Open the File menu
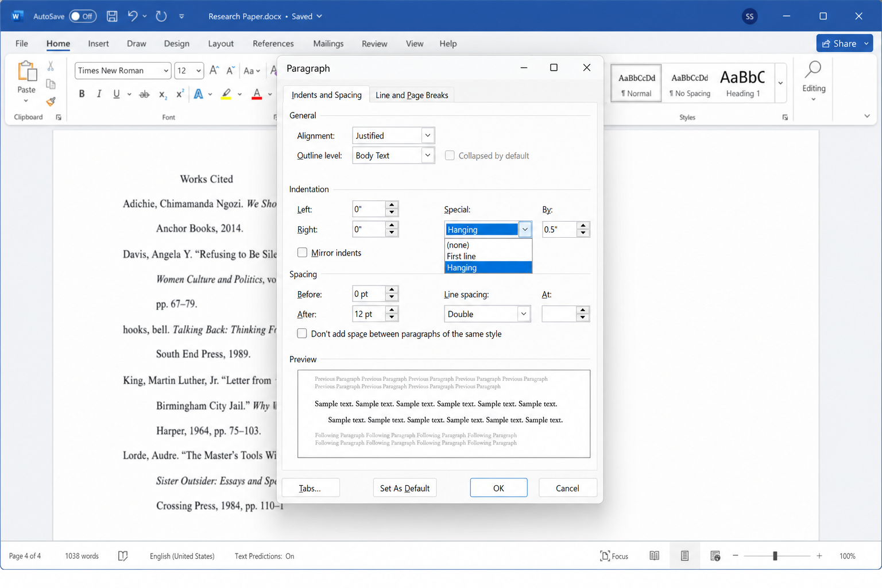Viewport: 882px width, 588px height. [22, 44]
